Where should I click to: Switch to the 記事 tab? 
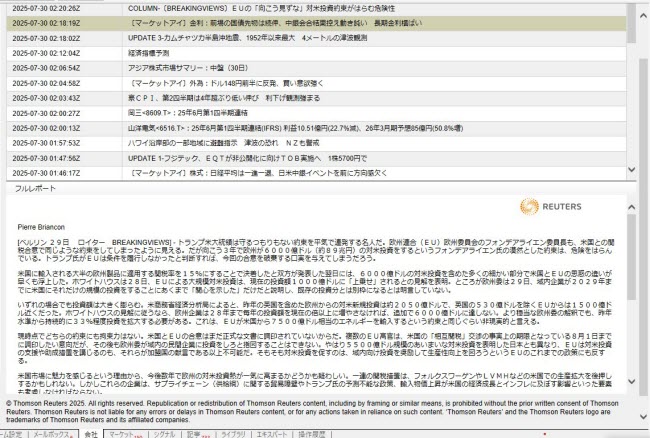pyautogui.click(x=199, y=434)
